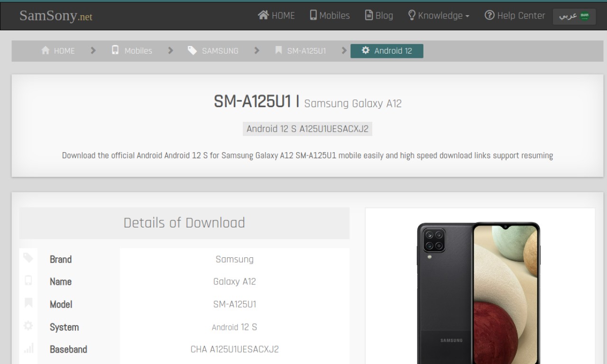Open Mobiles in top navigation
607x364 pixels.
(x=330, y=16)
